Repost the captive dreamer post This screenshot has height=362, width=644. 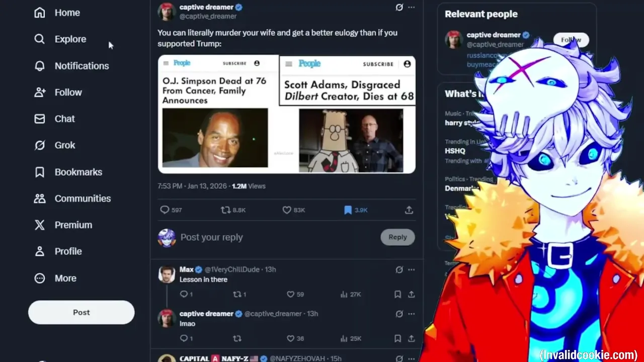click(x=226, y=210)
